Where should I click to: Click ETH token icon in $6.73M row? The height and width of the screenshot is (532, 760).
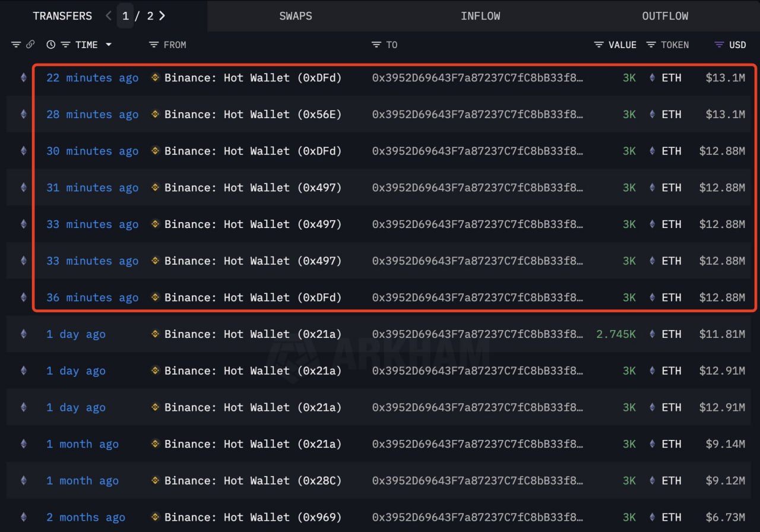pos(652,517)
